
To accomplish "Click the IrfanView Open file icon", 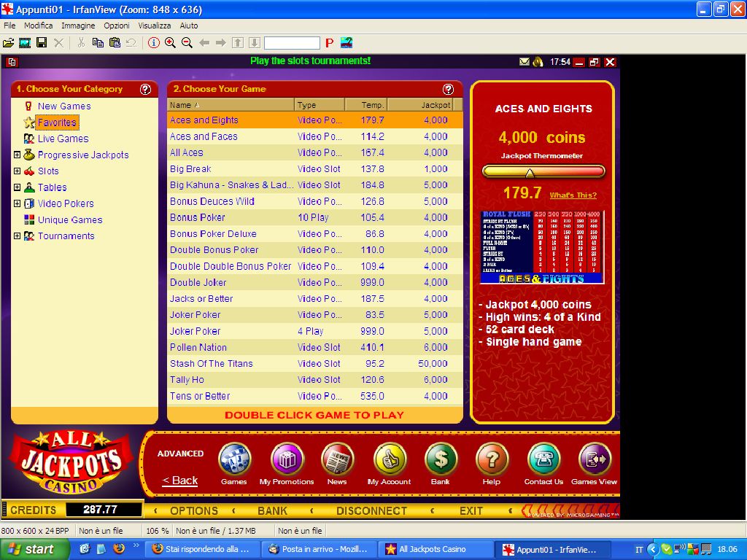I will pyautogui.click(x=8, y=43).
